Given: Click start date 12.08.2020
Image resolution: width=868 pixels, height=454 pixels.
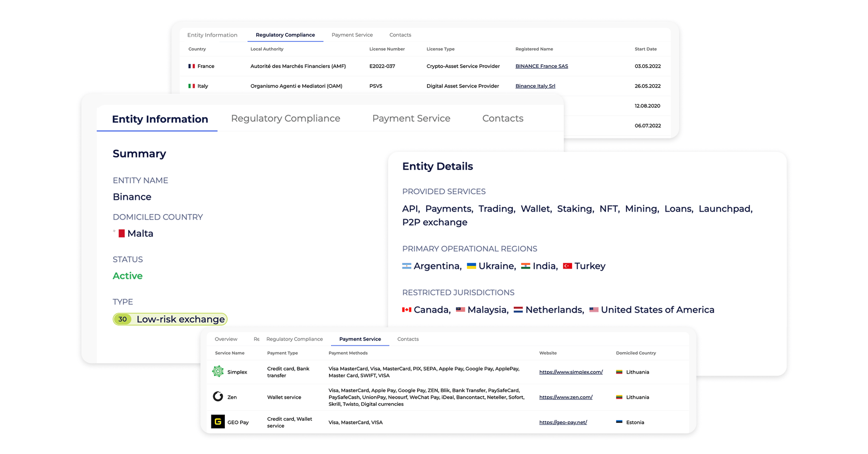Looking at the screenshot, I should (x=647, y=106).
